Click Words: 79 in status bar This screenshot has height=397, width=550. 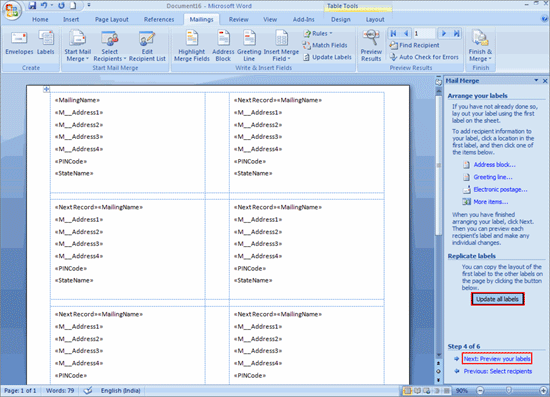(60, 390)
